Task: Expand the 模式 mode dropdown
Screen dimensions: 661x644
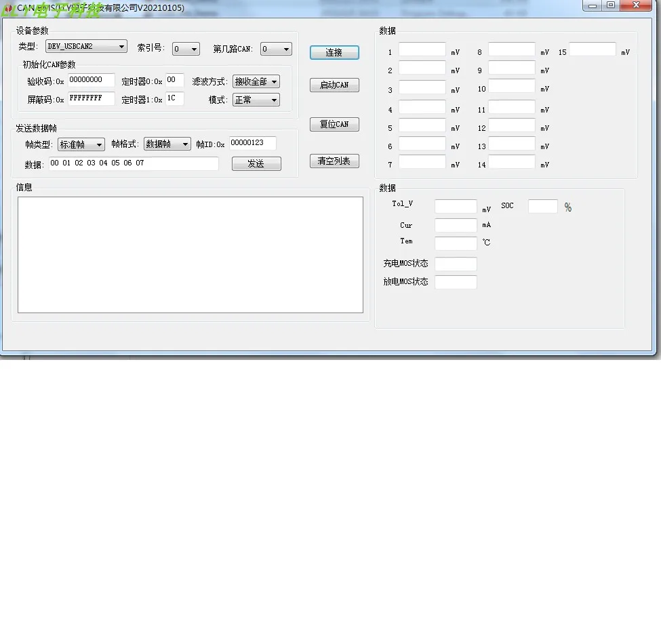Action: 256,100
